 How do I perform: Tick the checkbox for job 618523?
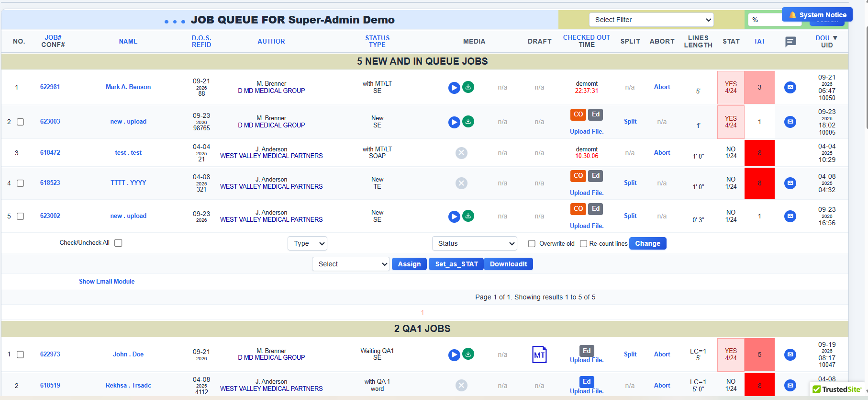[x=21, y=183]
